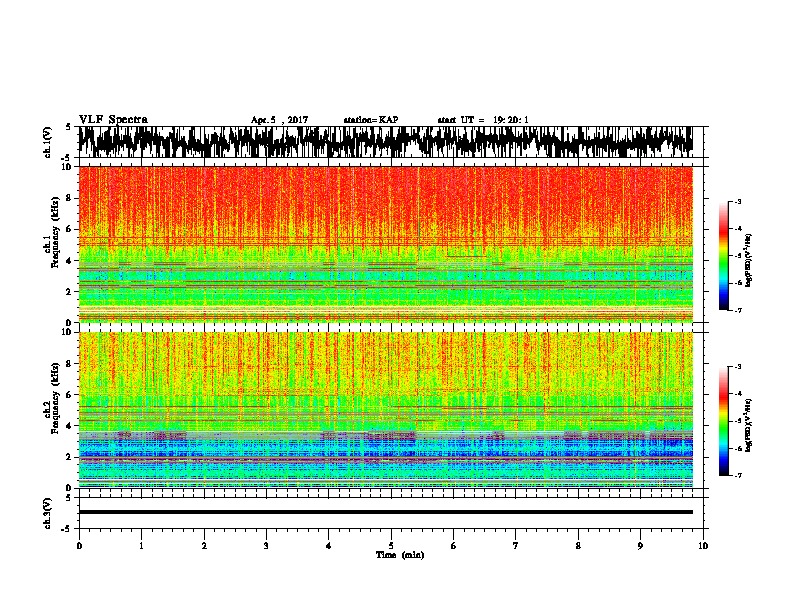Screen dimensions: 792x612
Task: Click the ch.2 color scale log PSD label
Action: click(749, 425)
